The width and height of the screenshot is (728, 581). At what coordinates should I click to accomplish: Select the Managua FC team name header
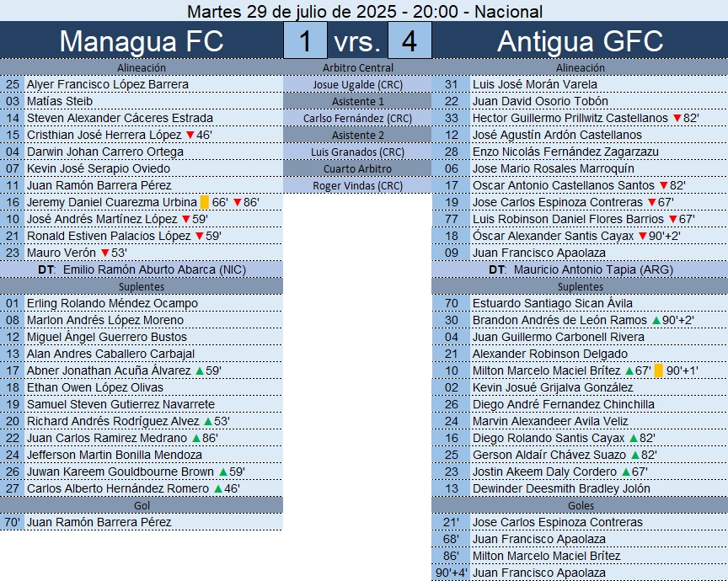click(142, 41)
